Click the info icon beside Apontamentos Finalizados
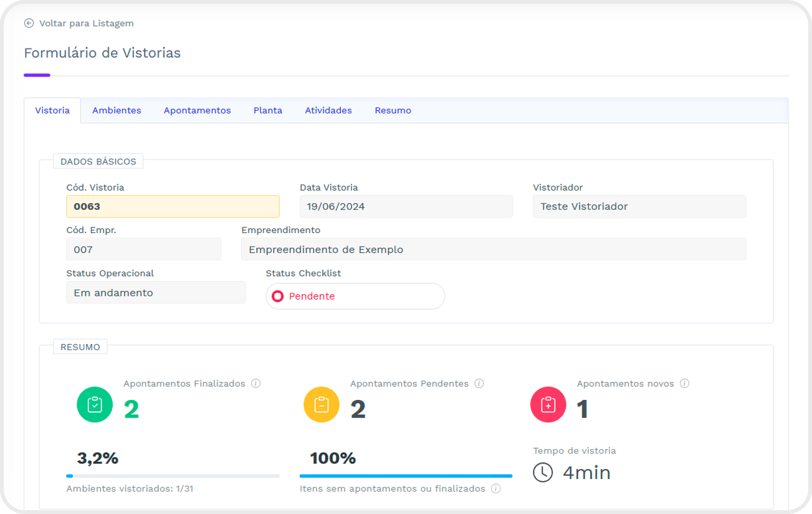Screen dimensions: 812x514 point(256,384)
